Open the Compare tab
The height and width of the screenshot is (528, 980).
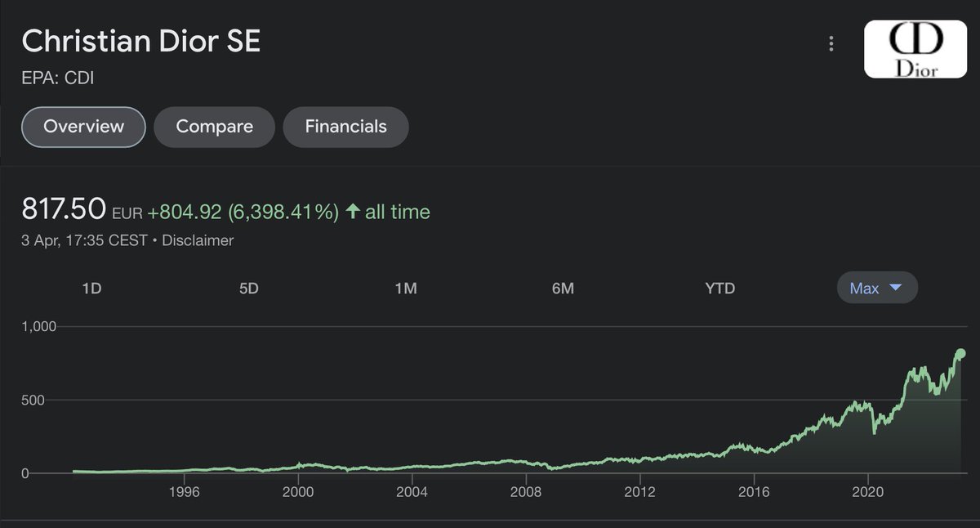(x=215, y=127)
